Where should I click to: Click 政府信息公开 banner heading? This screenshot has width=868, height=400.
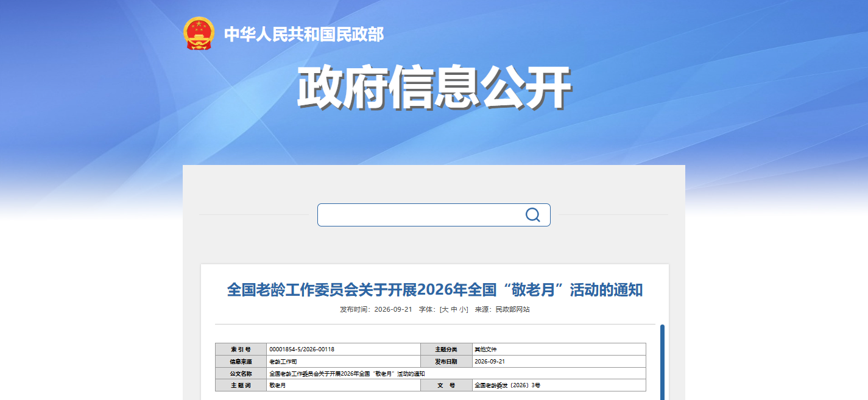coord(434,88)
